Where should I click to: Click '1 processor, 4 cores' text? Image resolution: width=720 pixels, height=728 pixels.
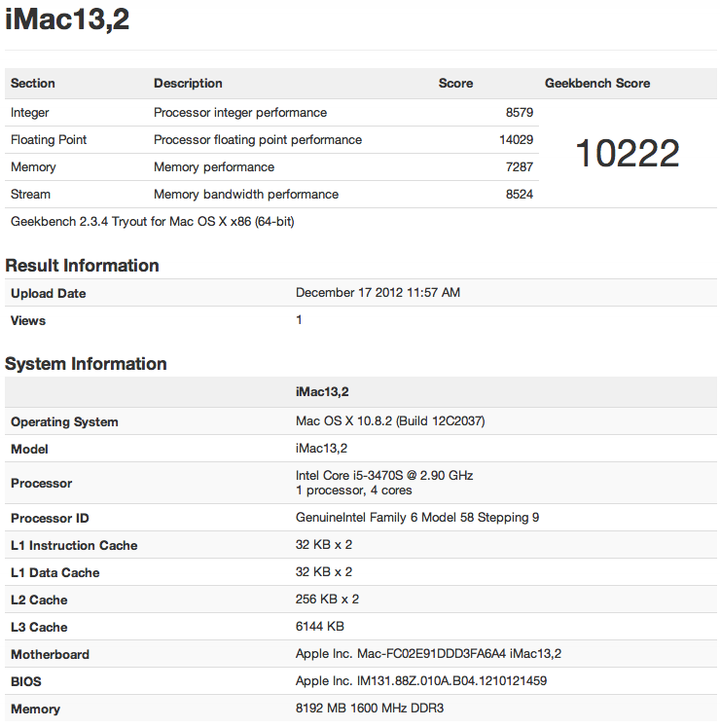[354, 491]
